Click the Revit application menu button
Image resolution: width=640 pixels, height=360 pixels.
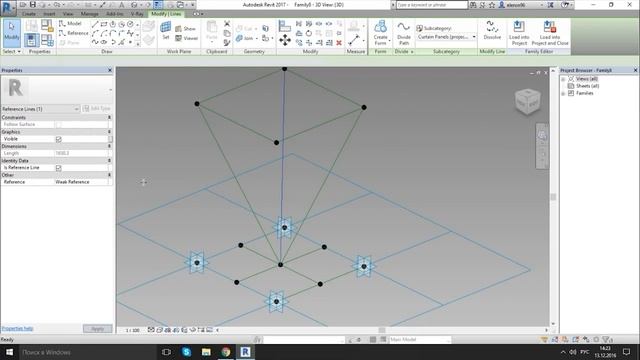click(x=8, y=7)
